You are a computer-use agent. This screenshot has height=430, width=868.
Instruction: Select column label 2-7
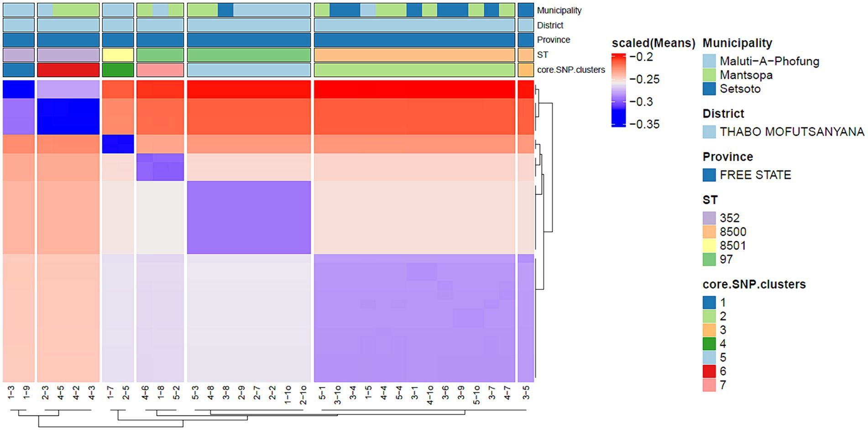pyautogui.click(x=257, y=392)
